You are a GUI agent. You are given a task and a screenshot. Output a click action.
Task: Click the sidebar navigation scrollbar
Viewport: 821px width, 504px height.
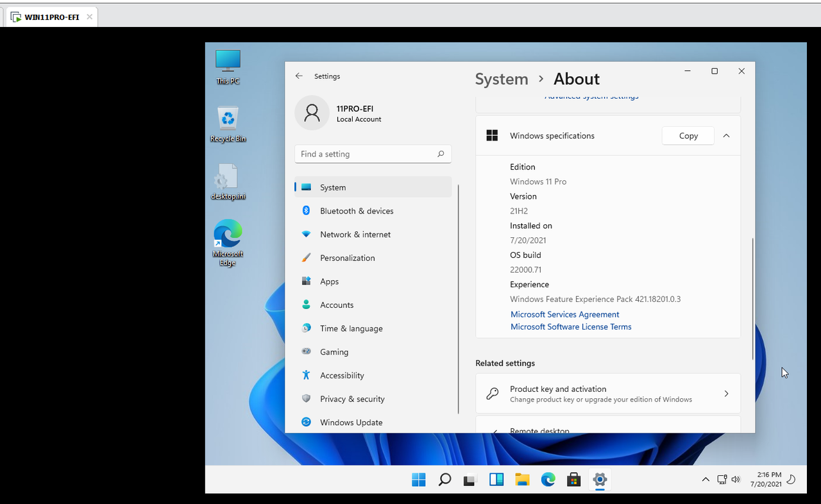tap(458, 299)
